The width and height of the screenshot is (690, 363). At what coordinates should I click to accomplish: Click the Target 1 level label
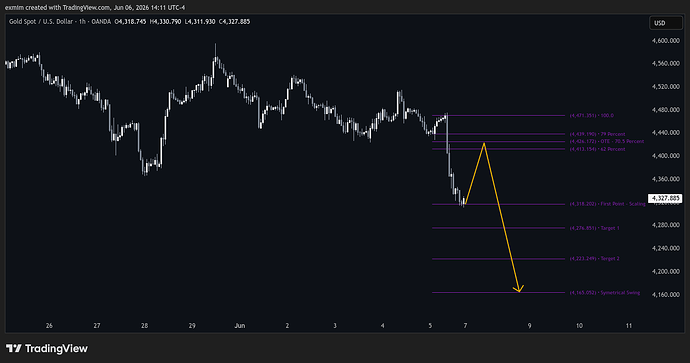tap(595, 228)
